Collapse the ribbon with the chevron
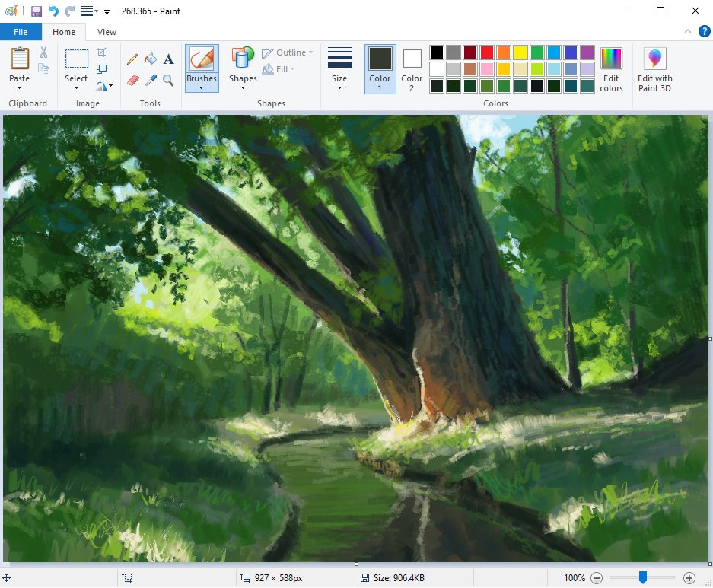 pyautogui.click(x=688, y=31)
